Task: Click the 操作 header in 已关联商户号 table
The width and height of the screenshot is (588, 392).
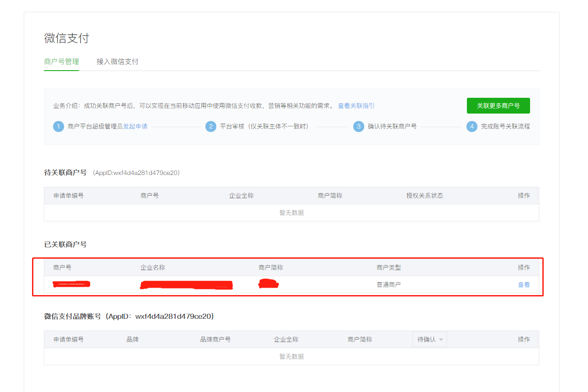Action: click(524, 267)
